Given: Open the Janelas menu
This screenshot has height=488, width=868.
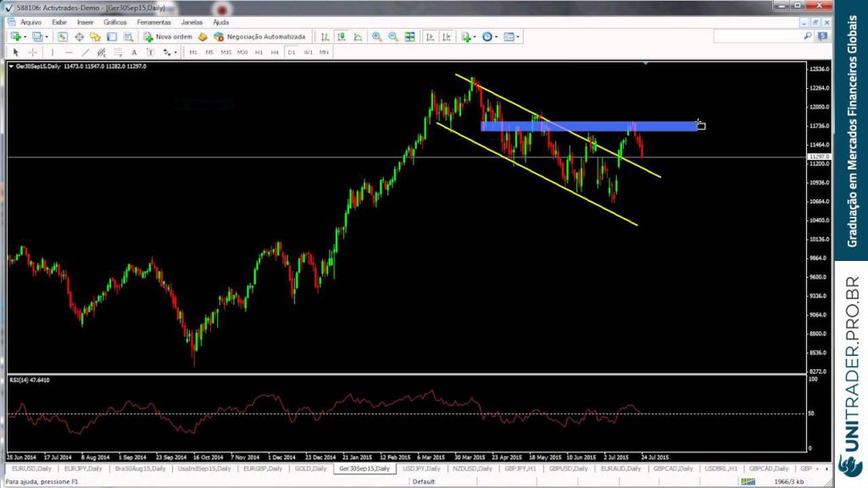Looking at the screenshot, I should point(192,22).
